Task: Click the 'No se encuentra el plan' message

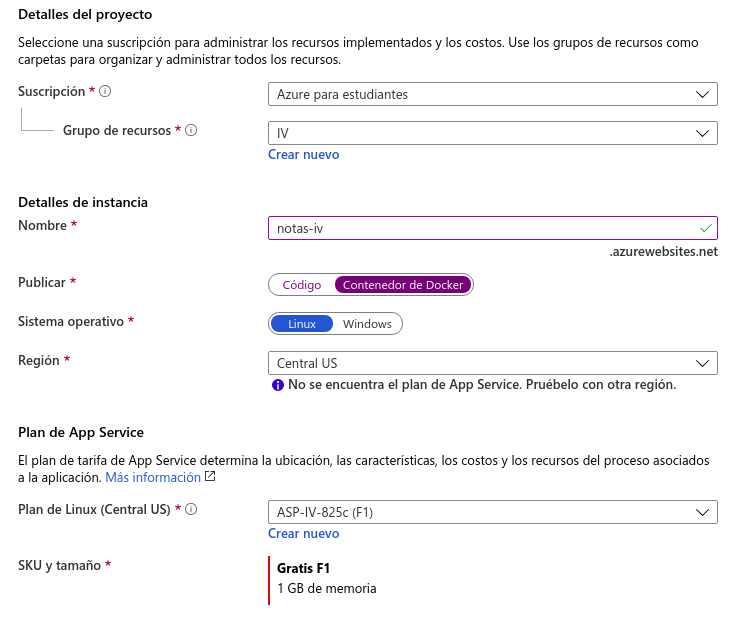Action: click(x=482, y=384)
